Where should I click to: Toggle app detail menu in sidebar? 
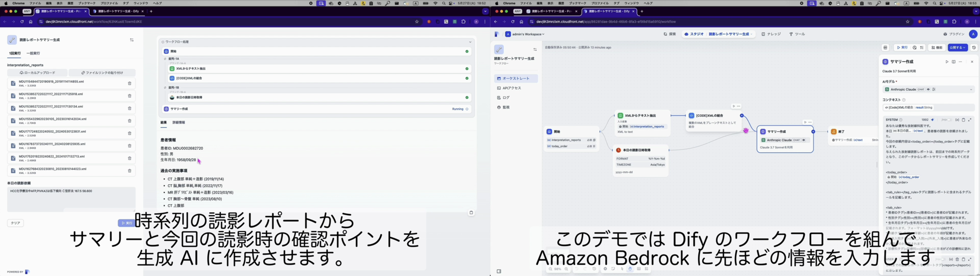[535, 50]
